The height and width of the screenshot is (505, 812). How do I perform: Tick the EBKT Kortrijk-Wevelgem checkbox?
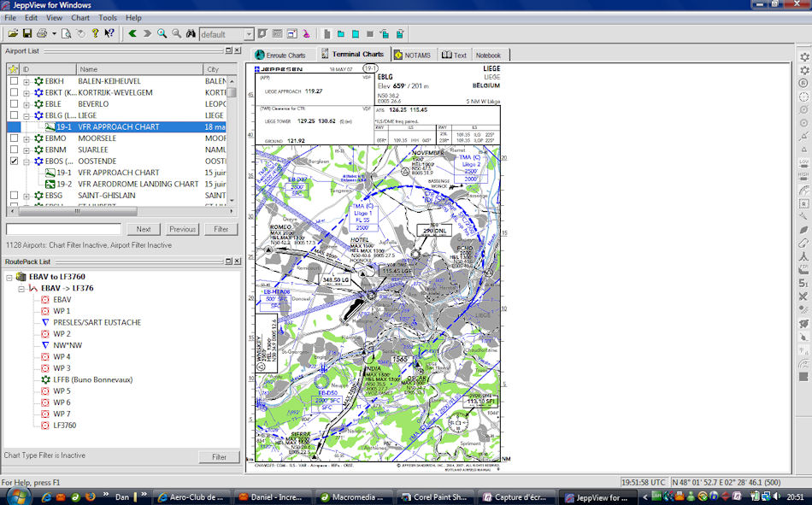tap(14, 92)
